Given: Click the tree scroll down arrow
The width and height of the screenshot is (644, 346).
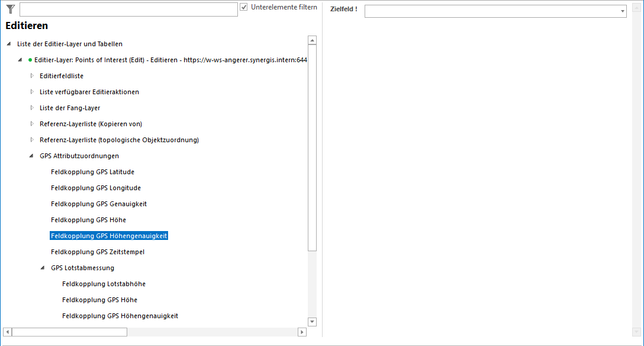Looking at the screenshot, I should click(313, 322).
